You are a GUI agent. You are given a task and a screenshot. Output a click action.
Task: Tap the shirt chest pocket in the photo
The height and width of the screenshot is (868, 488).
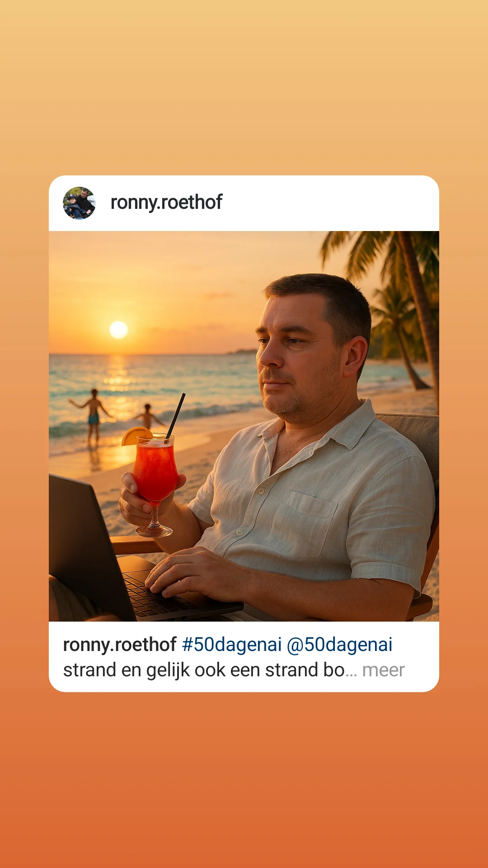(303, 524)
